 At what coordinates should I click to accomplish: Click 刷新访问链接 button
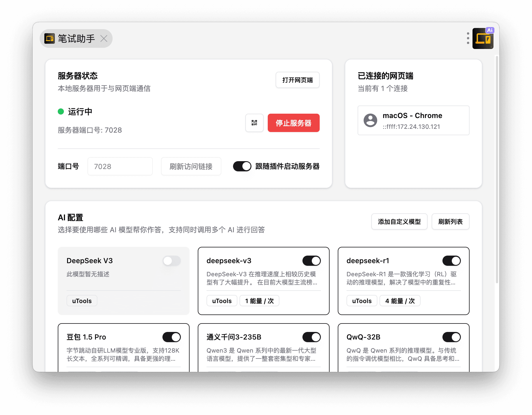click(x=191, y=166)
